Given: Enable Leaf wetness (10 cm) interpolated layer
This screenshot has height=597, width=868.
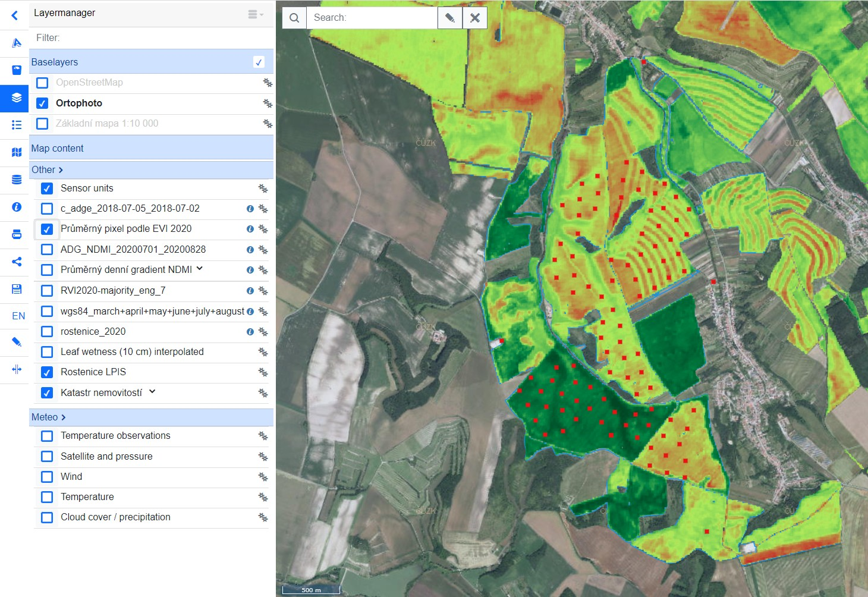Looking at the screenshot, I should click(47, 352).
